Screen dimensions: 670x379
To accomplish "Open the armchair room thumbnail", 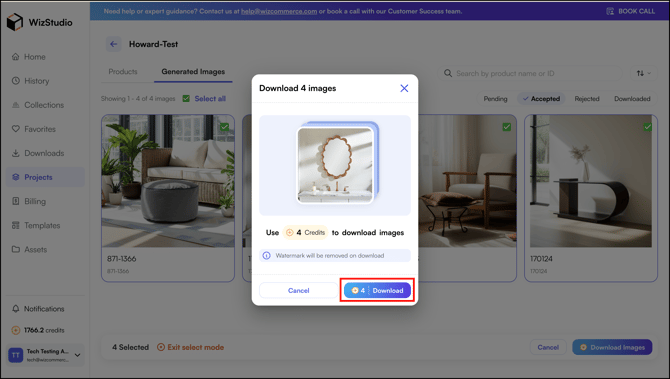I will coord(467,181).
